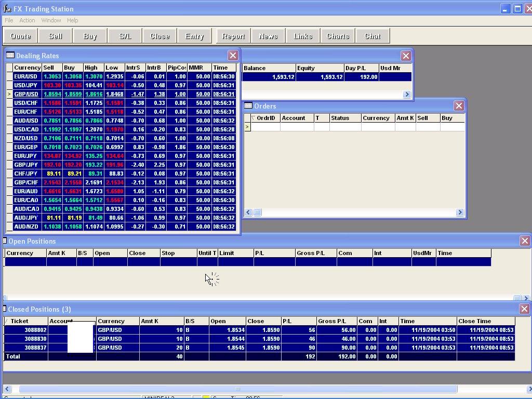Click the Gross P/L total 192.00

(x=337, y=356)
